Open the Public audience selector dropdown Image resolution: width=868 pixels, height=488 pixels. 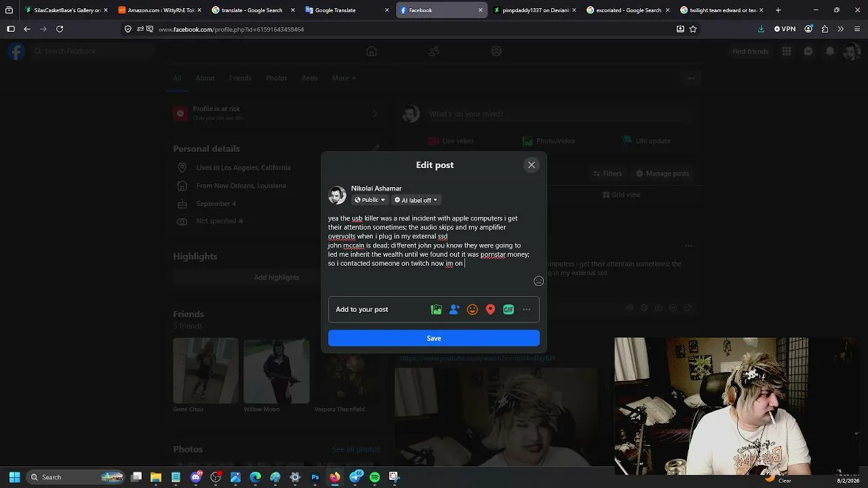[x=370, y=200]
